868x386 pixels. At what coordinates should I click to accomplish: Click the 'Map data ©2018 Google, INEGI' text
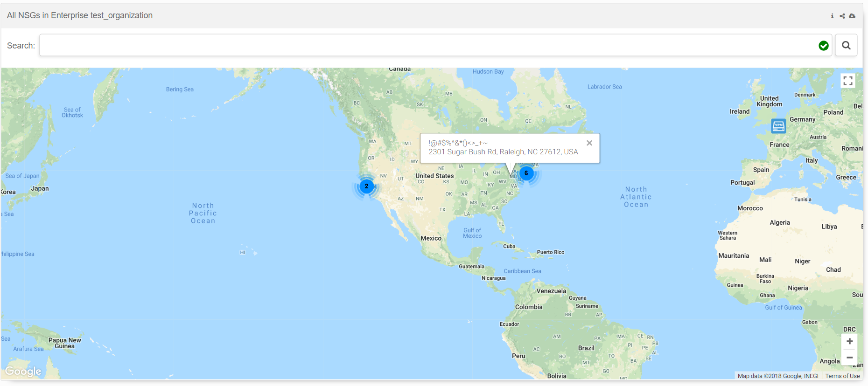point(778,376)
